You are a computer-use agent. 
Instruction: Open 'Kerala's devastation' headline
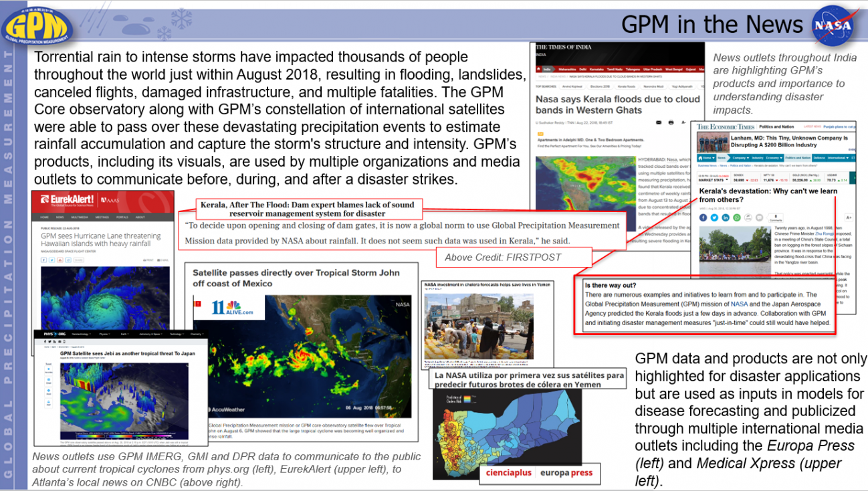(768, 195)
